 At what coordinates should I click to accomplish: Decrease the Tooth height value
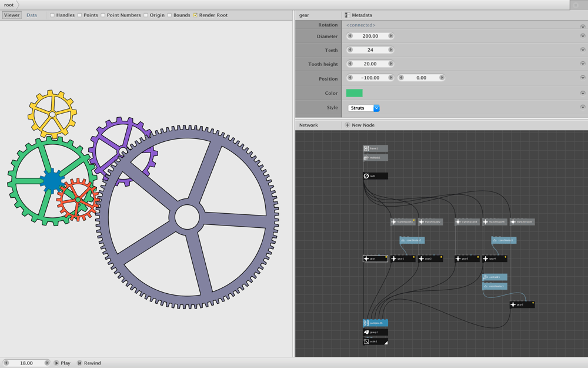[350, 64]
